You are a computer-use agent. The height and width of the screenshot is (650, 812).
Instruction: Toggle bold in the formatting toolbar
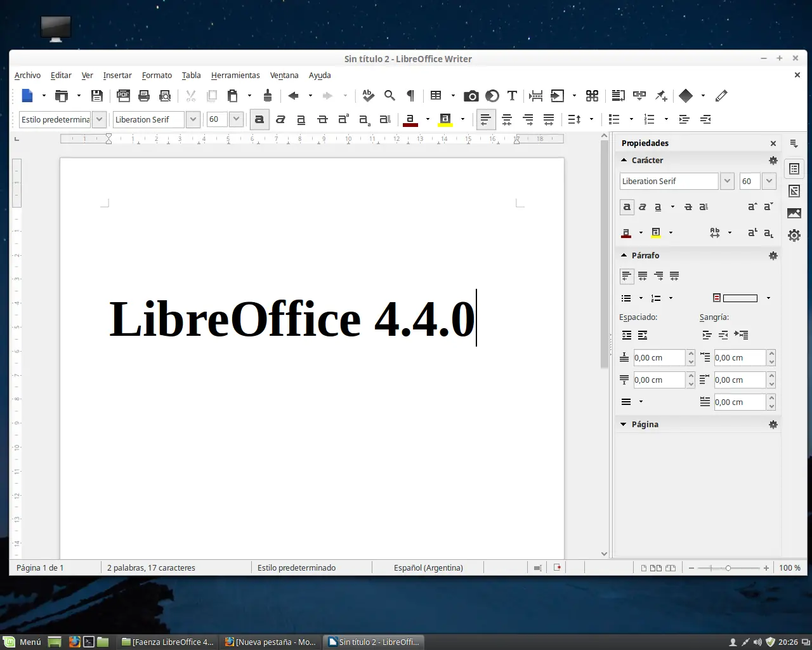[x=259, y=119]
